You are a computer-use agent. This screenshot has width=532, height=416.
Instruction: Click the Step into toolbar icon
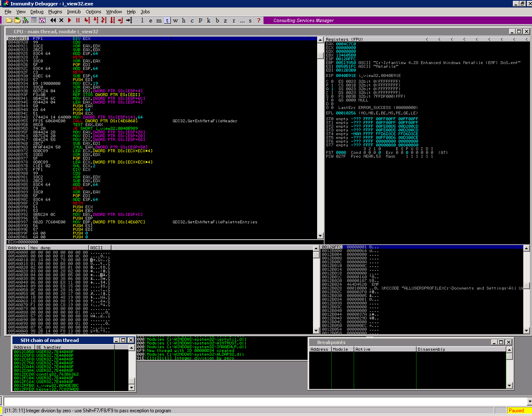click(x=87, y=20)
